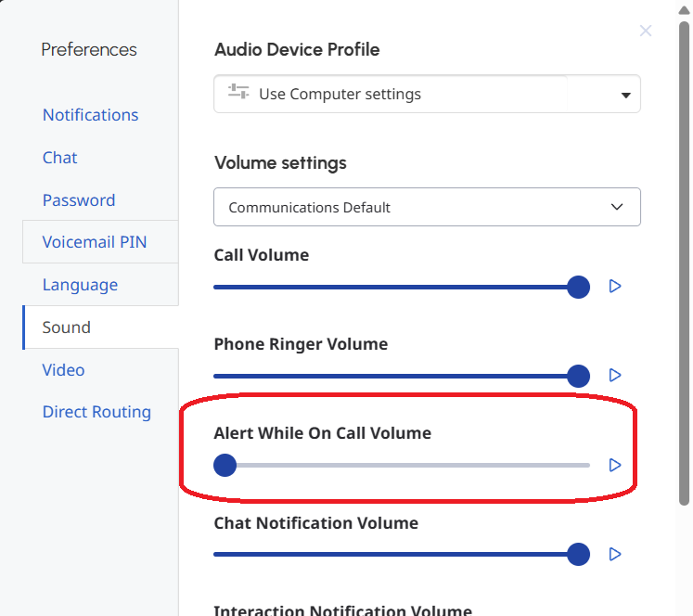Play the Chat Notification Volume test sound
The image size is (693, 616).
click(614, 554)
